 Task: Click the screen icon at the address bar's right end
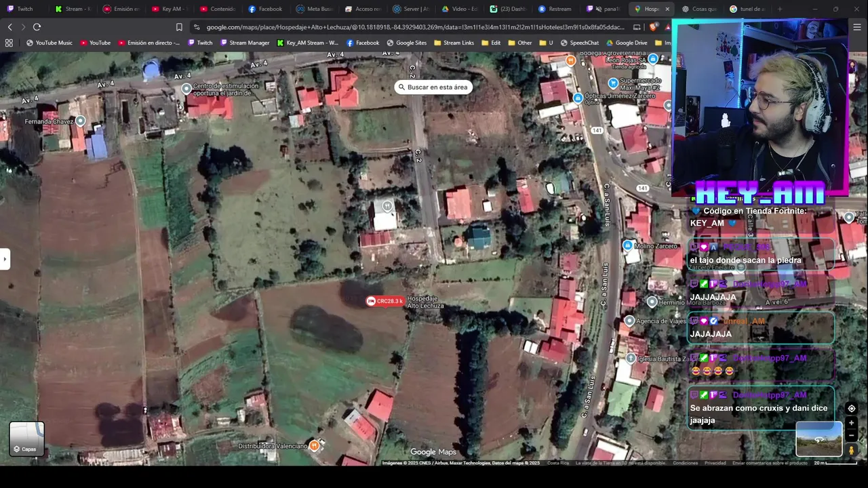point(637,27)
